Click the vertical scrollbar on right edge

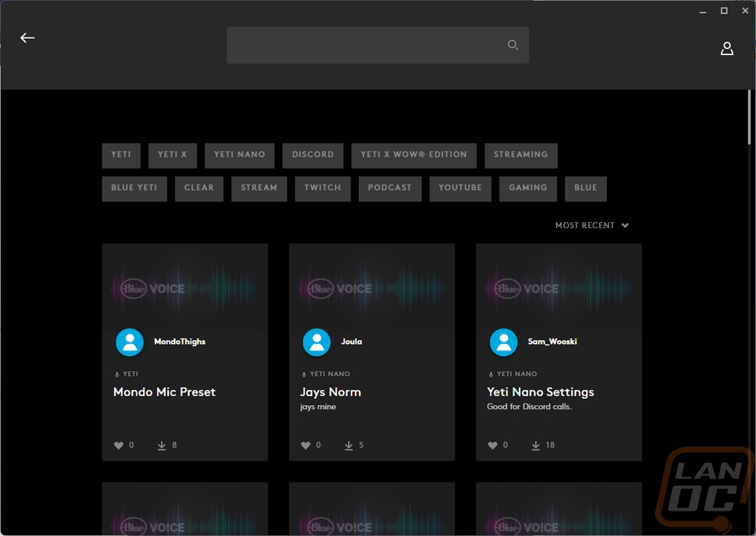click(749, 116)
